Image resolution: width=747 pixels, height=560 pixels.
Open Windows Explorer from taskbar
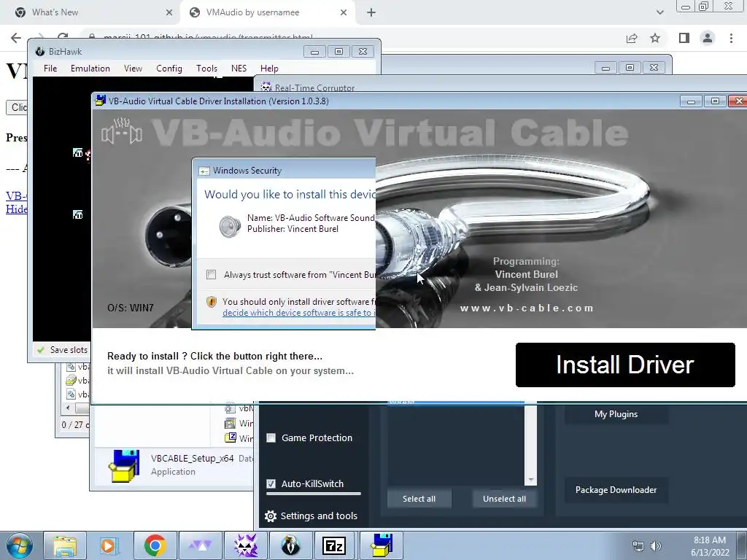pyautogui.click(x=65, y=545)
